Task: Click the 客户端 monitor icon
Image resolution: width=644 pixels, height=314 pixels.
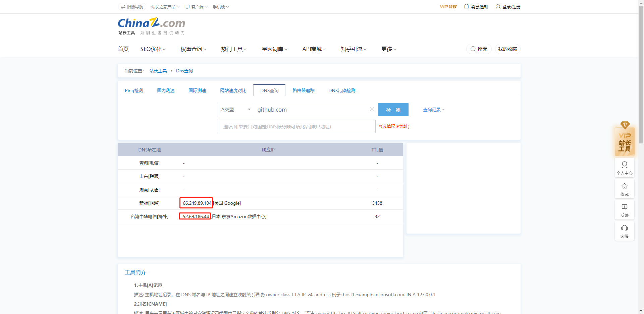Action: (187, 7)
